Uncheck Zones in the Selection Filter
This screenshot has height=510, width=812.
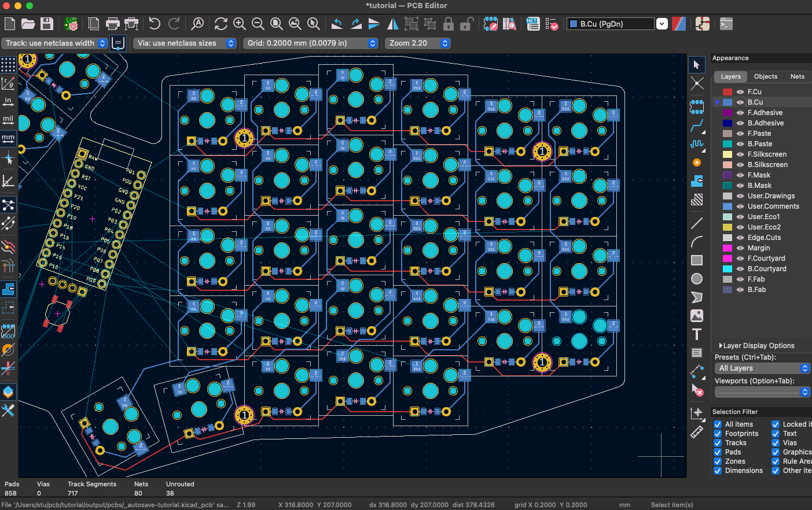pyautogui.click(x=717, y=461)
